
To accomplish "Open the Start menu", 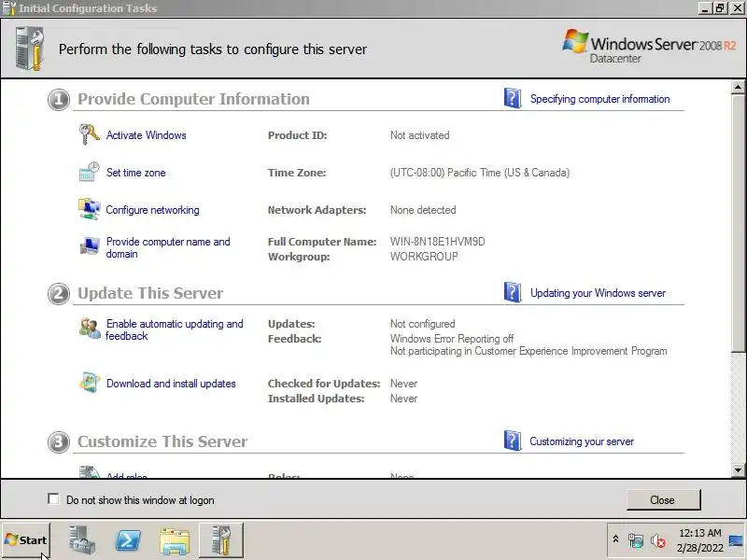I will 26,540.
